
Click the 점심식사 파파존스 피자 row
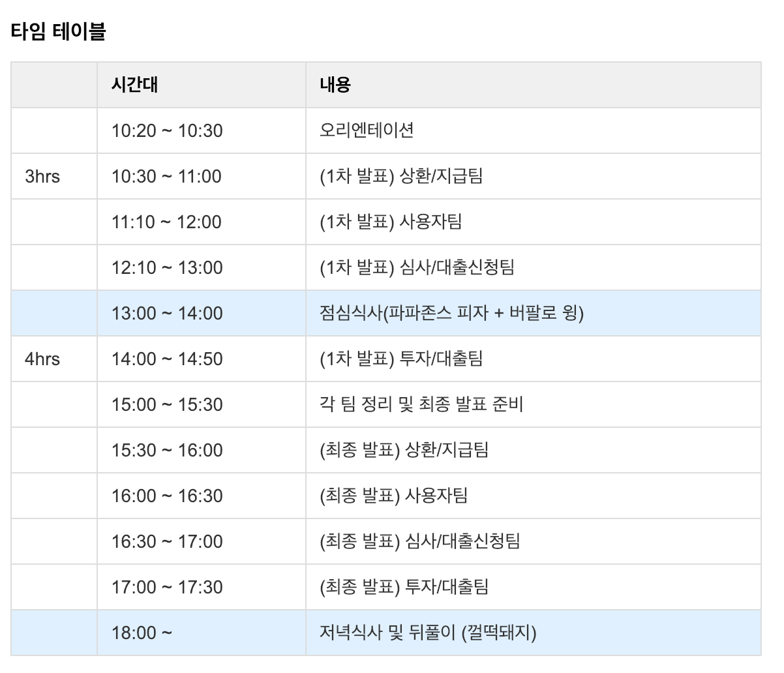tap(386, 313)
